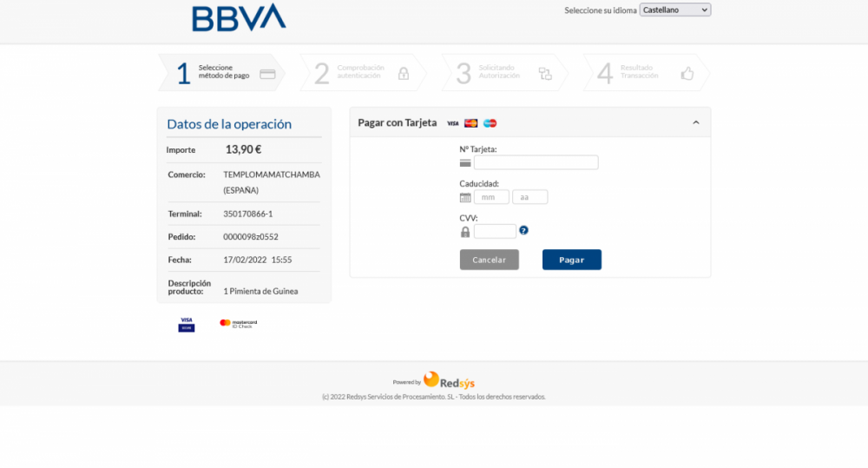
Task: Click the Redsys logo in footer
Action: (x=449, y=380)
